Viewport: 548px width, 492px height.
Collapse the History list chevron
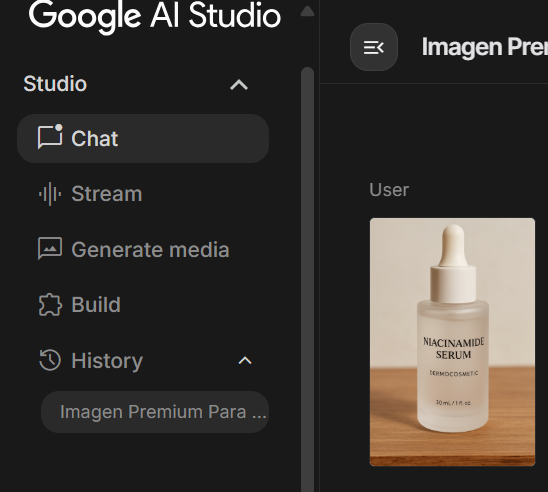click(x=245, y=361)
